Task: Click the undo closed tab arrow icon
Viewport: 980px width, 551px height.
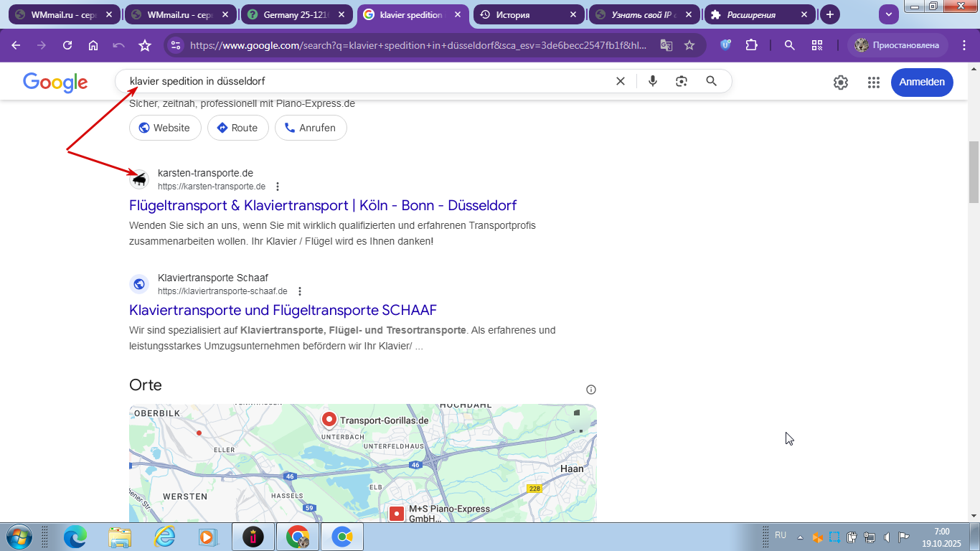Action: (119, 45)
